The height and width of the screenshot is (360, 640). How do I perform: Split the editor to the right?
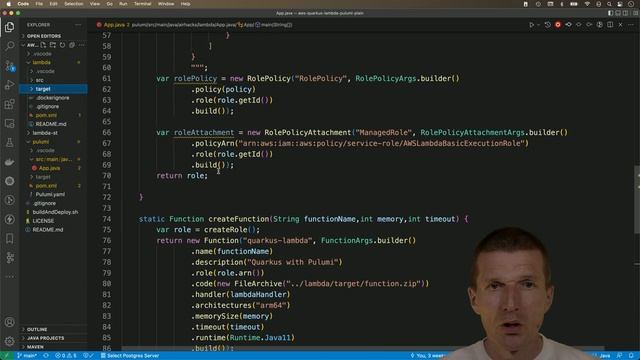coord(610,25)
